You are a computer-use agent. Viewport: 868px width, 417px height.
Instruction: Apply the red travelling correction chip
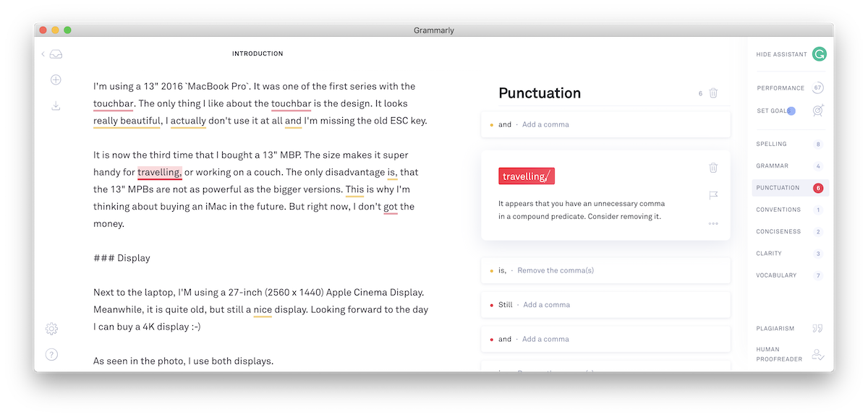click(527, 176)
